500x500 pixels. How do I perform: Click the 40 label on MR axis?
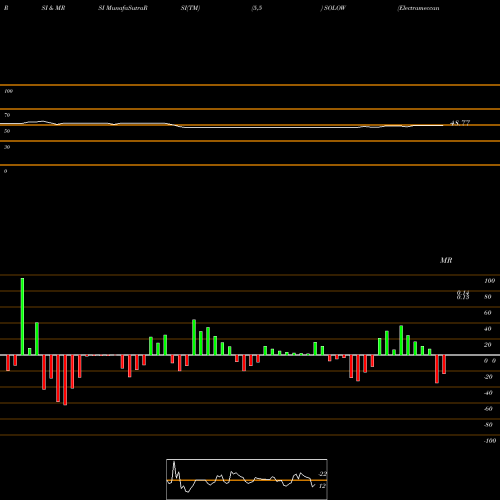(x=488, y=329)
